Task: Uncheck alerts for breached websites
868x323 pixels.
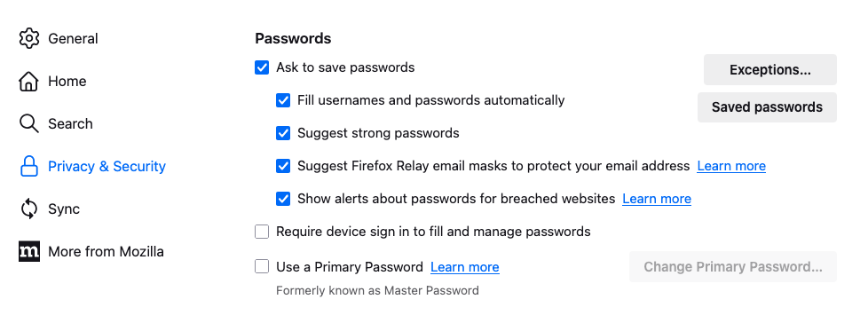Action: (x=283, y=199)
